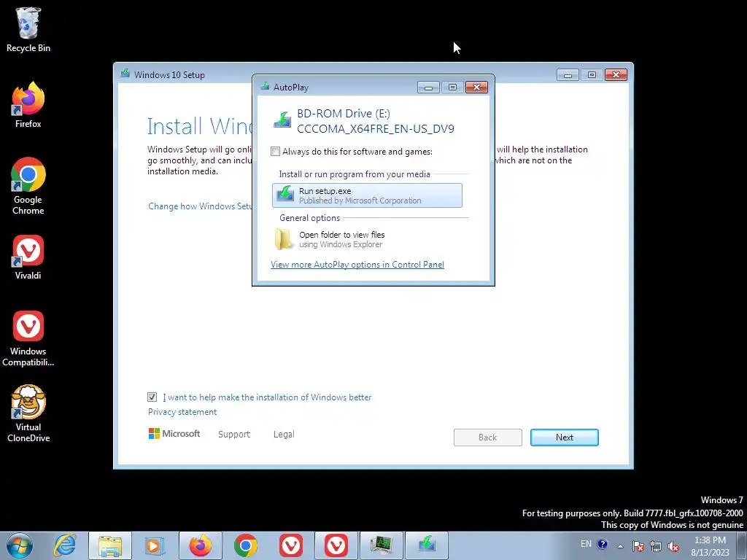Open the Google Chrome desktop shortcut
The height and width of the screenshot is (560, 747).
click(x=28, y=186)
